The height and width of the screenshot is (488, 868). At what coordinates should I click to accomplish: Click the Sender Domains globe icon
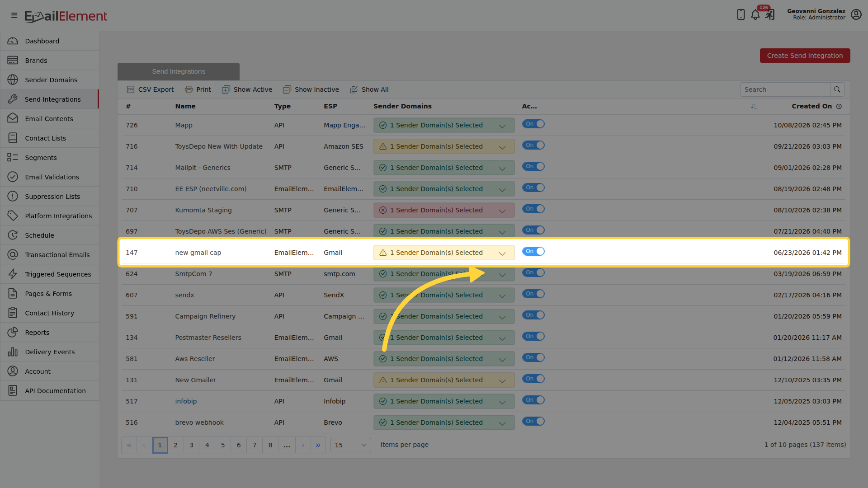coord(13,80)
